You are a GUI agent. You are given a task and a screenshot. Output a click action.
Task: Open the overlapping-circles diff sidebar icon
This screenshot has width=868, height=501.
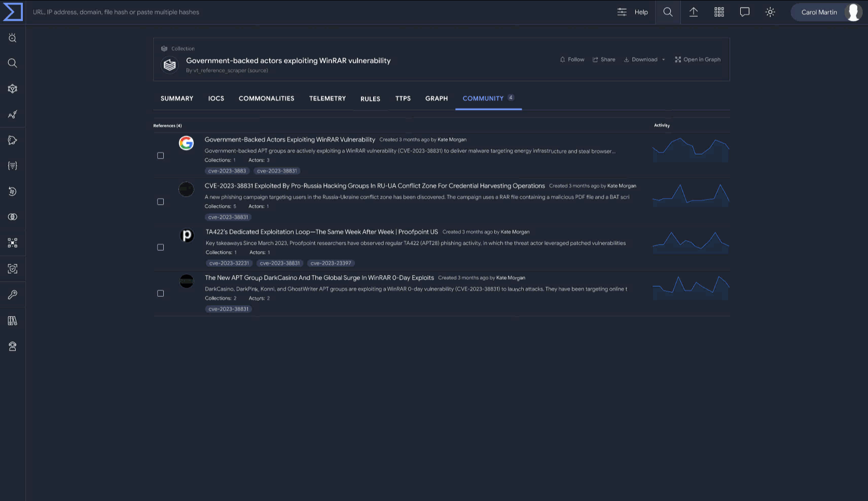point(13,217)
